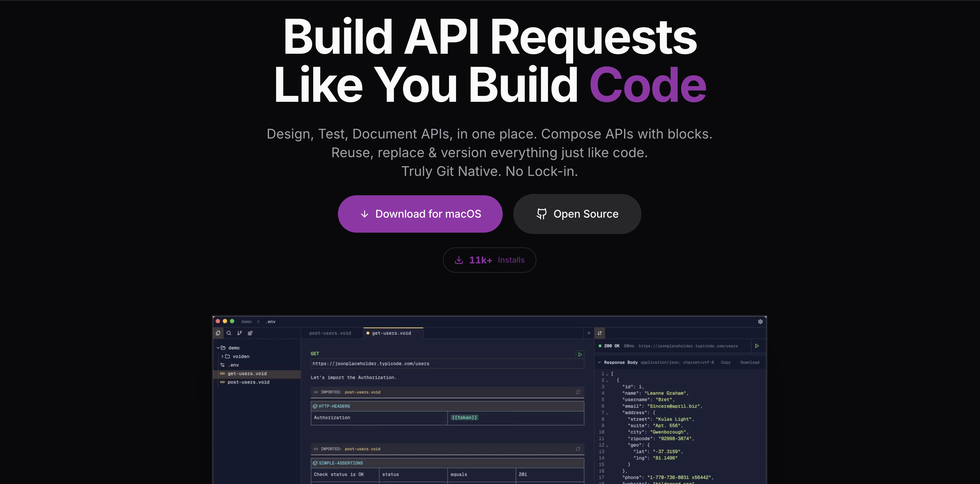980x484 pixels.
Task: Click the search icon in sidebar toolbar
Action: tap(228, 333)
